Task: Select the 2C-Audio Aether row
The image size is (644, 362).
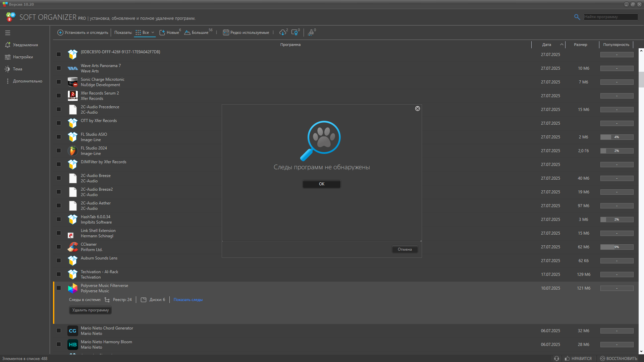Action: coord(345,206)
